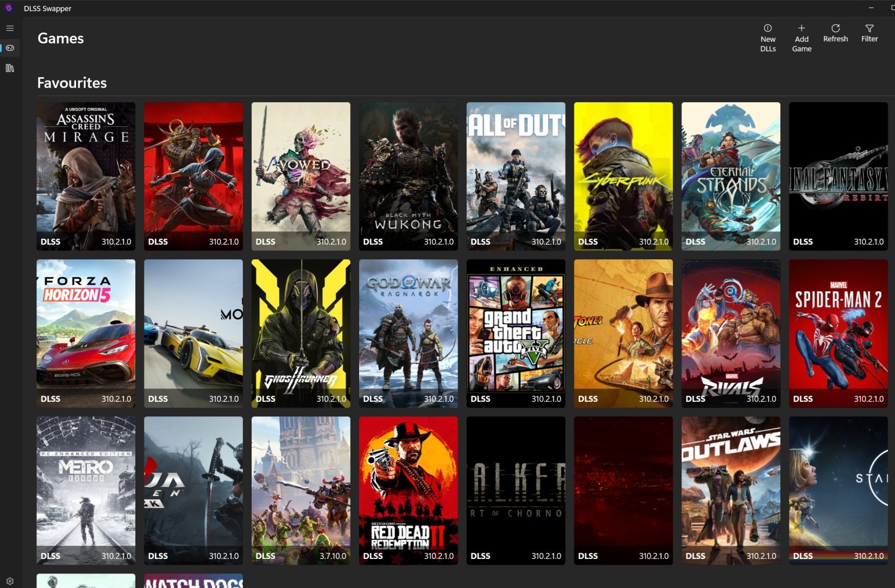This screenshot has width=895, height=588.
Task: Open Assassin's Creed Mirage game card
Action: click(x=86, y=176)
